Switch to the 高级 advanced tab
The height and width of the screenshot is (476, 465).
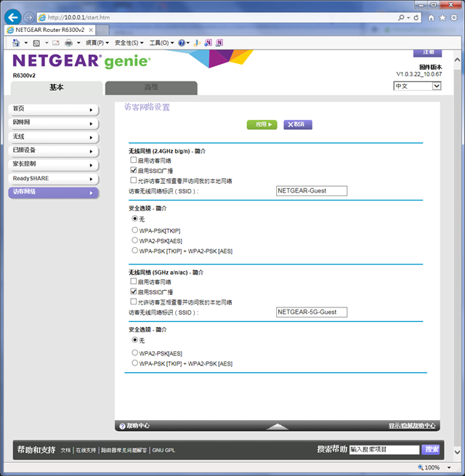tap(151, 88)
